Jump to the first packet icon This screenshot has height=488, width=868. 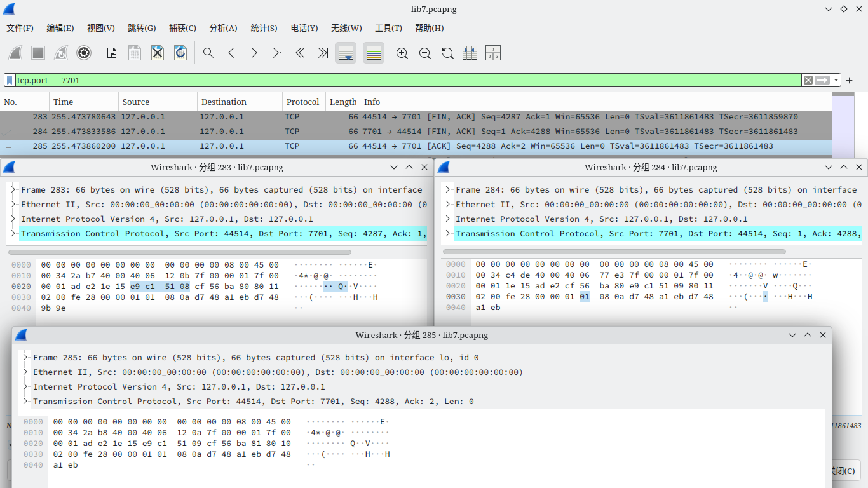pyautogui.click(x=299, y=53)
